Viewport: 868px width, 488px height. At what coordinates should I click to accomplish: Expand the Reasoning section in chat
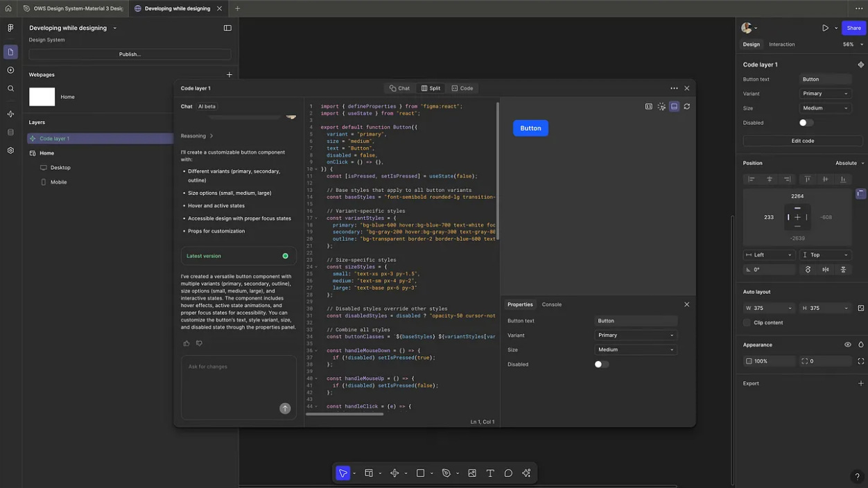click(197, 137)
